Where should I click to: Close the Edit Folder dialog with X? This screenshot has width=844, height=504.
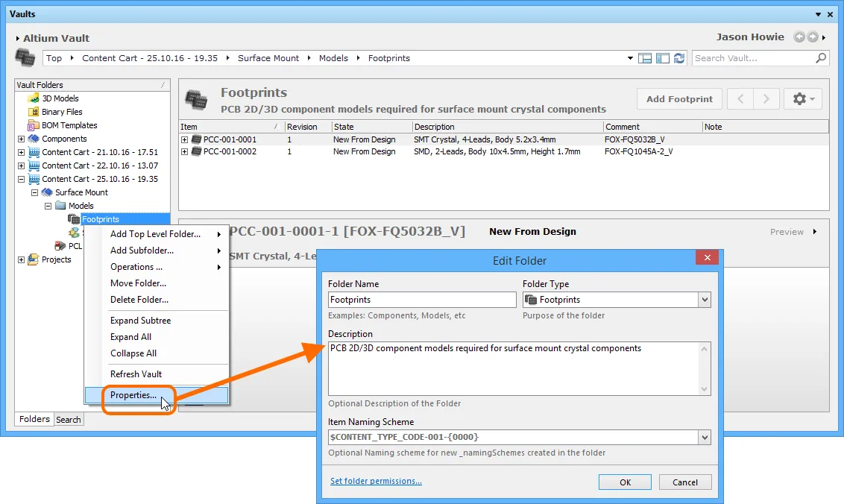point(708,257)
